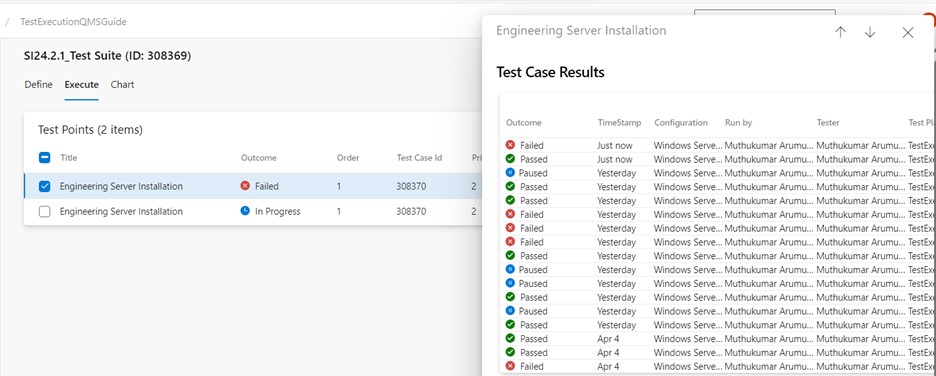936x376 pixels.
Task: Click 'Just now' timestamp of the Failed result
Action: (x=614, y=145)
